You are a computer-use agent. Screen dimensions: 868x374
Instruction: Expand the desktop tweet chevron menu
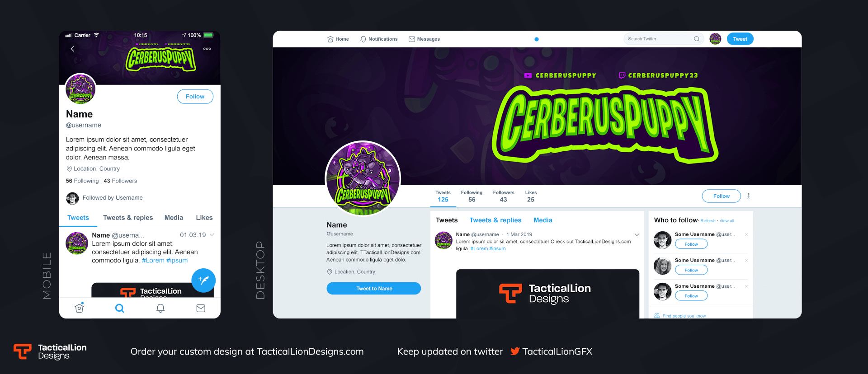coord(637,234)
